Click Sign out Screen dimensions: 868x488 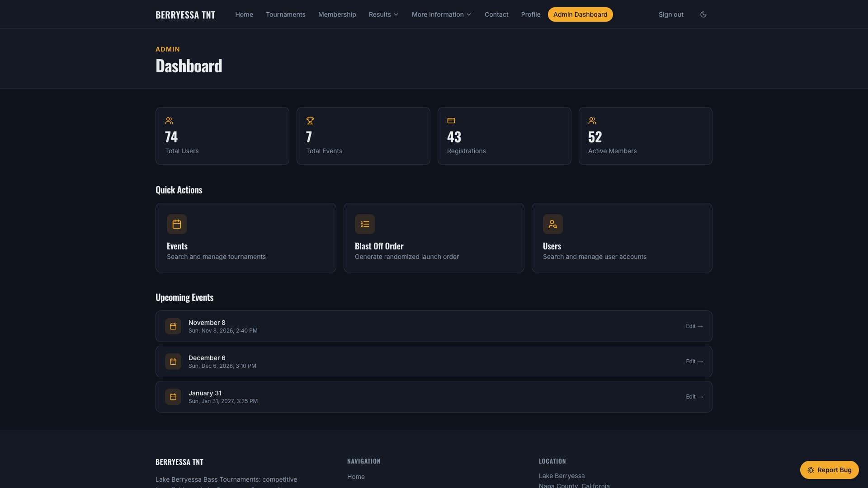(x=671, y=14)
